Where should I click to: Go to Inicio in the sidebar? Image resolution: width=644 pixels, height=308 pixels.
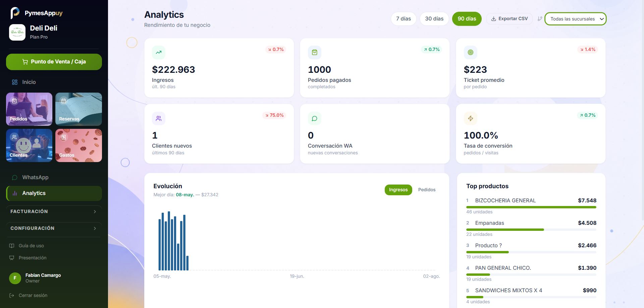click(54, 82)
